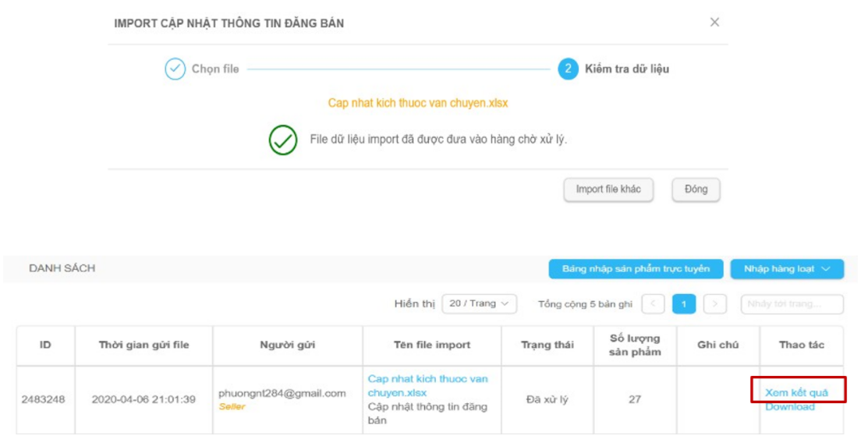Close the import dialog with the X icon
This screenshot has height=443, width=868.
point(714,23)
